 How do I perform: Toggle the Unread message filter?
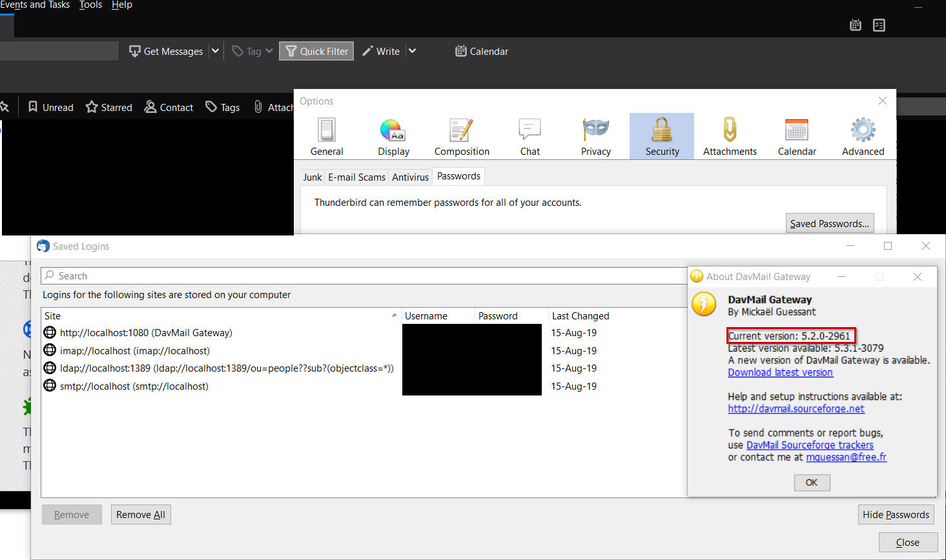point(50,107)
